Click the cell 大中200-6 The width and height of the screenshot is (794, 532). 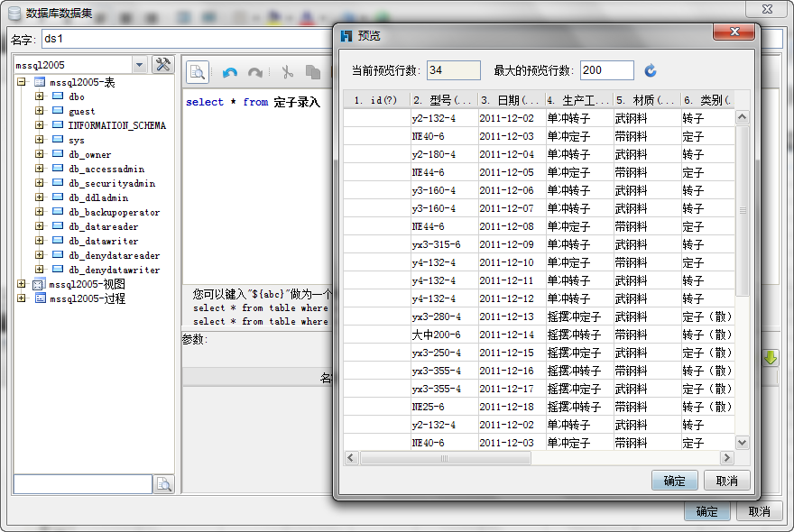[444, 335]
